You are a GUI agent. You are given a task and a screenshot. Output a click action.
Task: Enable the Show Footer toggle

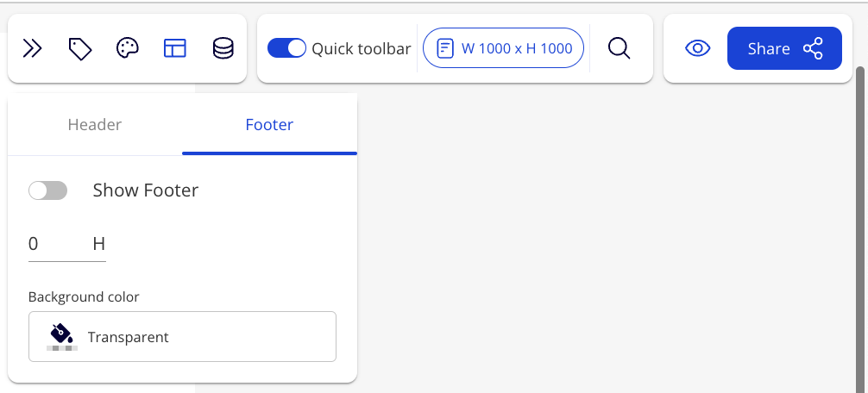[x=47, y=190]
